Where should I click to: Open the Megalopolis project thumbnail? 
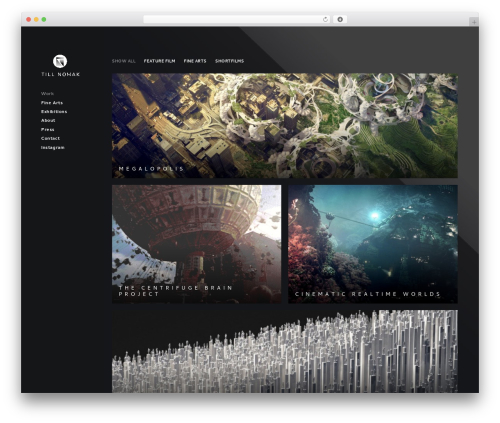click(285, 126)
